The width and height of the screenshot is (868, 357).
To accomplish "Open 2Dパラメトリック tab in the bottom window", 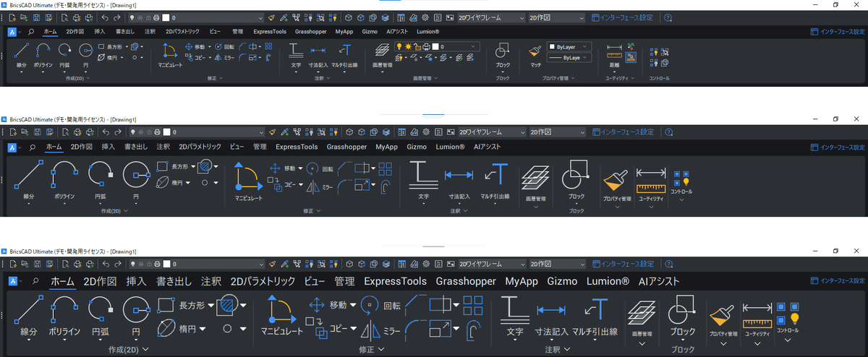I will click(263, 281).
